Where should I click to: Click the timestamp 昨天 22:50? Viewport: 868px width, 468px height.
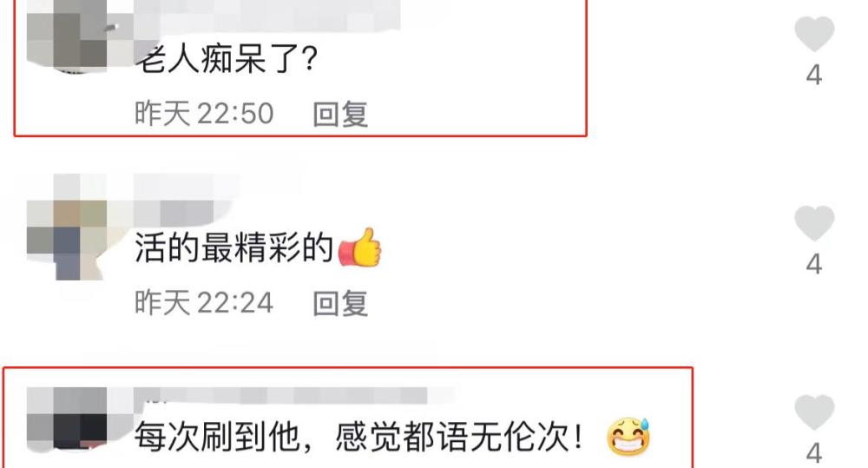[204, 114]
